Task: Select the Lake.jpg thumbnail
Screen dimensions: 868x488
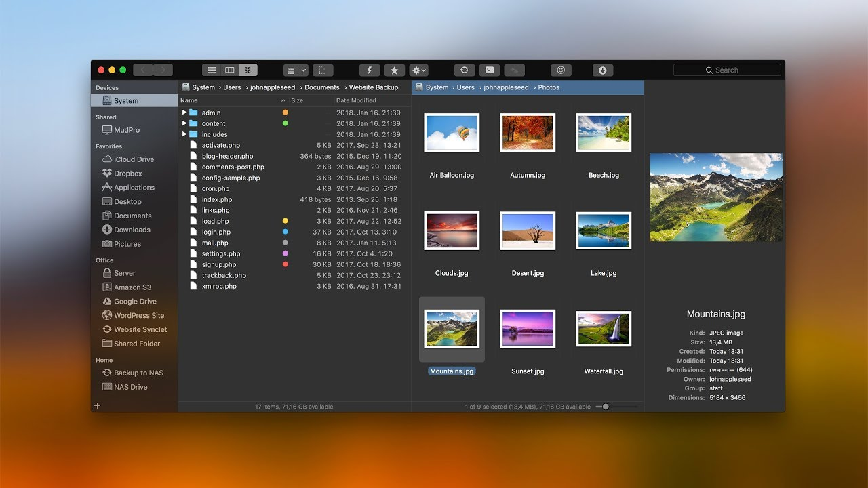Action: tap(604, 231)
